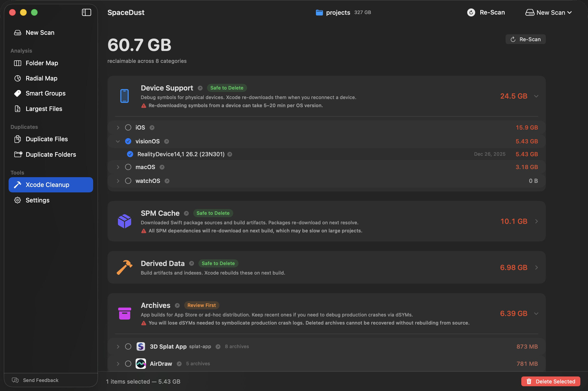Reveal macOS folder via arrow icon
The width and height of the screenshot is (588, 391).
[162, 167]
